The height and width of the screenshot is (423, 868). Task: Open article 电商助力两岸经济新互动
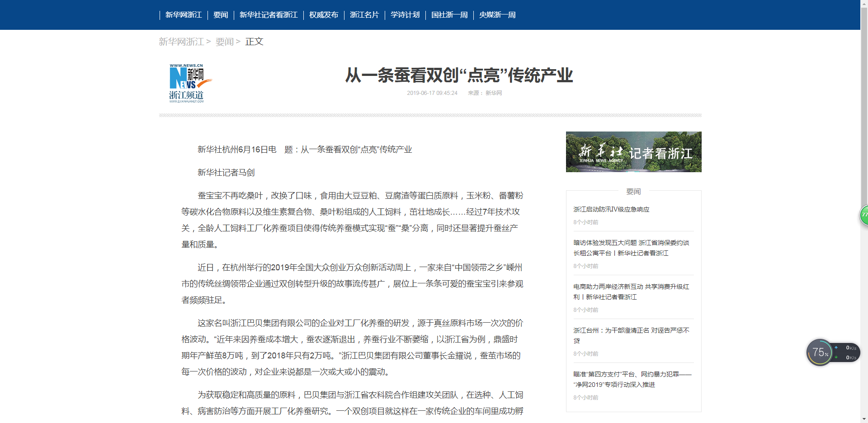coord(631,291)
